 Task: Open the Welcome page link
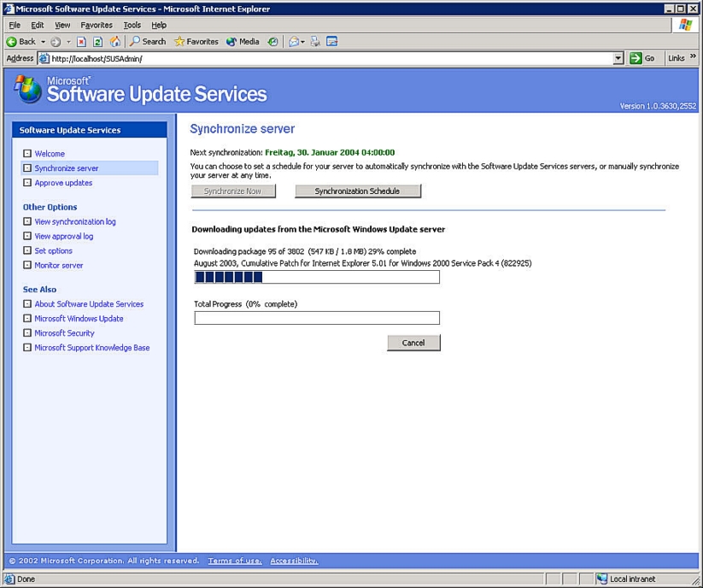point(50,153)
